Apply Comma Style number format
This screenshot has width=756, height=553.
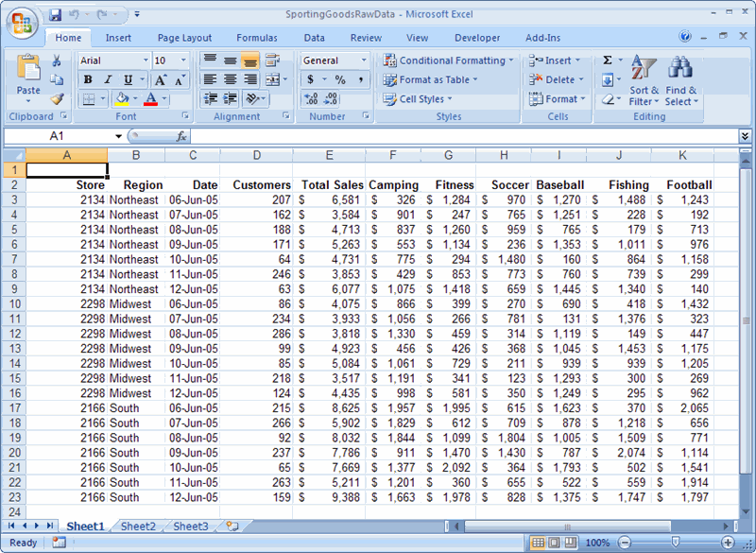click(361, 79)
